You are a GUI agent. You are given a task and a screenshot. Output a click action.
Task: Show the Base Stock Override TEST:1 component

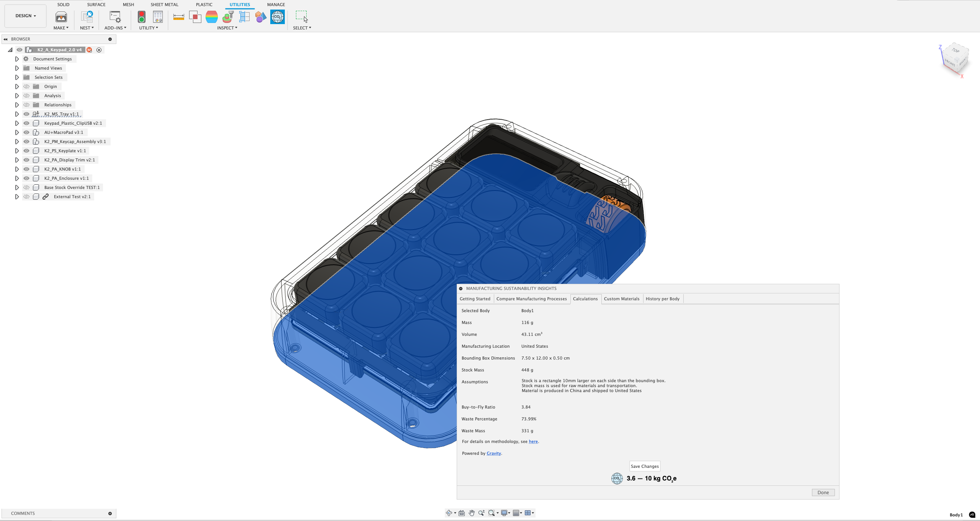[x=26, y=187]
